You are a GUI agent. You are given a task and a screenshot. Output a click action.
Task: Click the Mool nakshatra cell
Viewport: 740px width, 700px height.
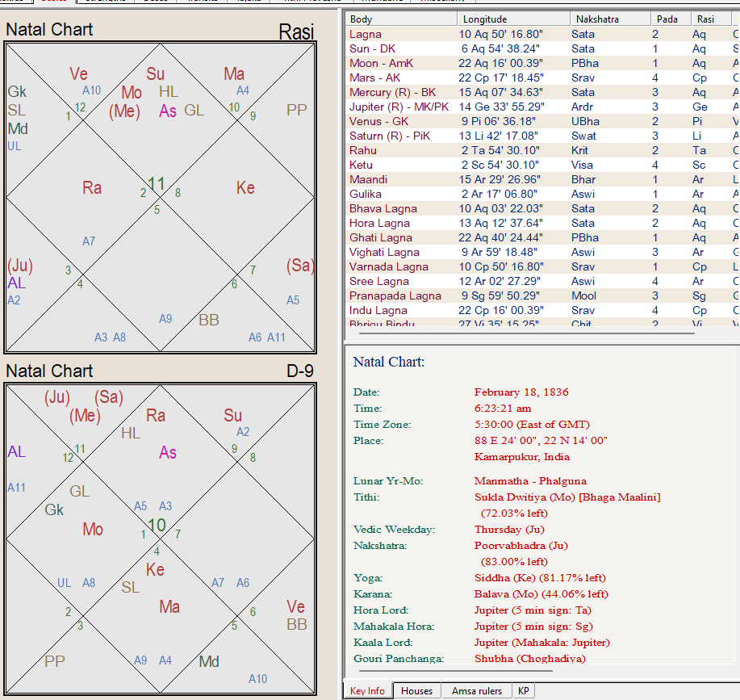(583, 296)
